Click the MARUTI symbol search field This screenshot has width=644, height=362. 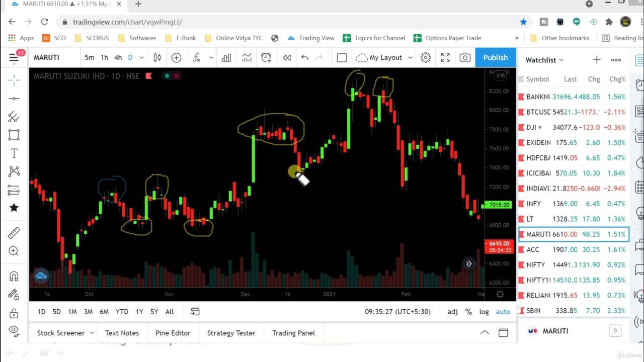pyautogui.click(x=54, y=57)
